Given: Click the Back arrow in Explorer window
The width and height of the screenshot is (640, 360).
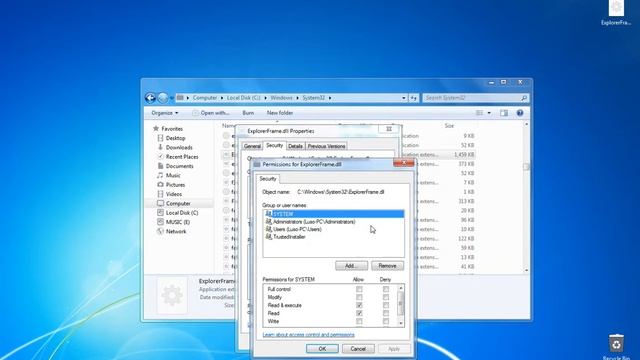Looking at the screenshot, I should coord(150,98).
